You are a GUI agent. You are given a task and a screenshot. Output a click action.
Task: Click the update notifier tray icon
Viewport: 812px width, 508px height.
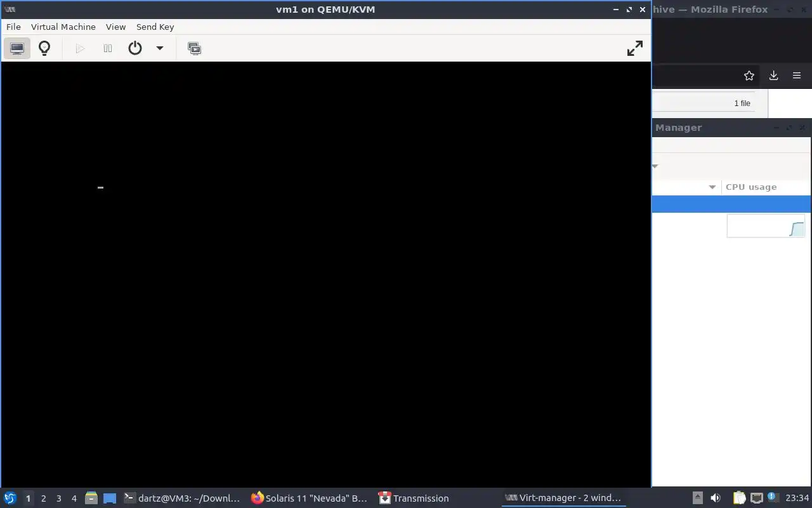772,497
